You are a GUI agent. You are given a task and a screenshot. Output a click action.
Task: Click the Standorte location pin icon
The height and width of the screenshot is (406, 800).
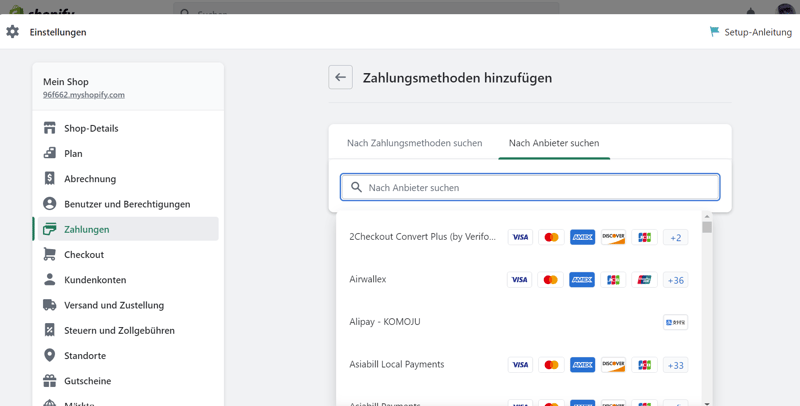pos(49,355)
